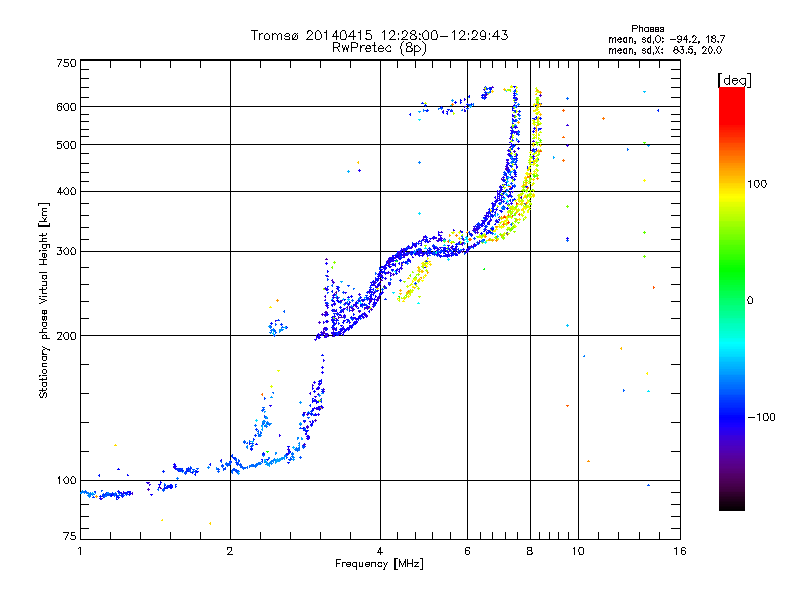Click the '500' y-axis tick label
This screenshot has height=600, width=800.
(66, 145)
